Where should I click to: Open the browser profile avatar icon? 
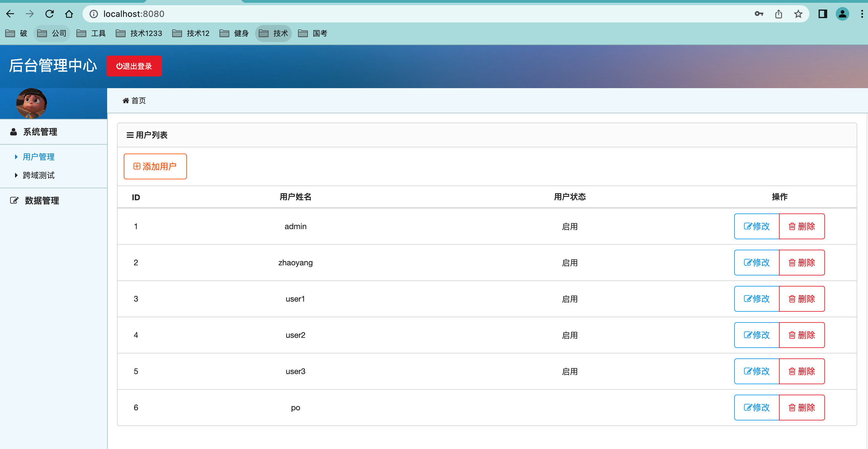click(842, 14)
